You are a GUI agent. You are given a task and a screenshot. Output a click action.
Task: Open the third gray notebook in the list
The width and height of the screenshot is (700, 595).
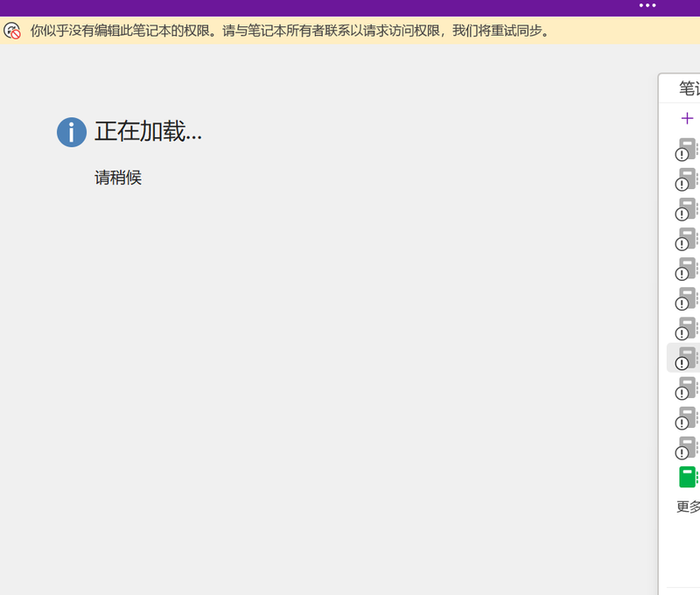[x=687, y=209]
